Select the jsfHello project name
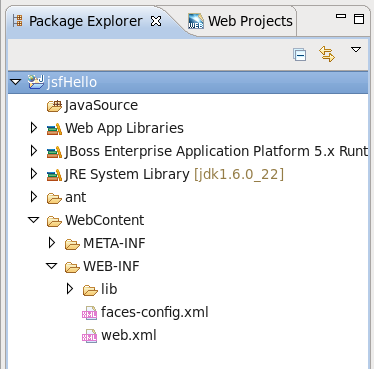The image size is (374, 369). (72, 82)
